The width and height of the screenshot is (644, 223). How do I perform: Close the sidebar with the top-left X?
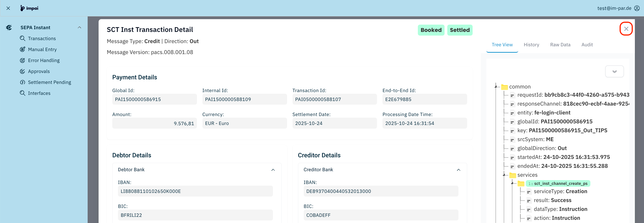tap(8, 8)
